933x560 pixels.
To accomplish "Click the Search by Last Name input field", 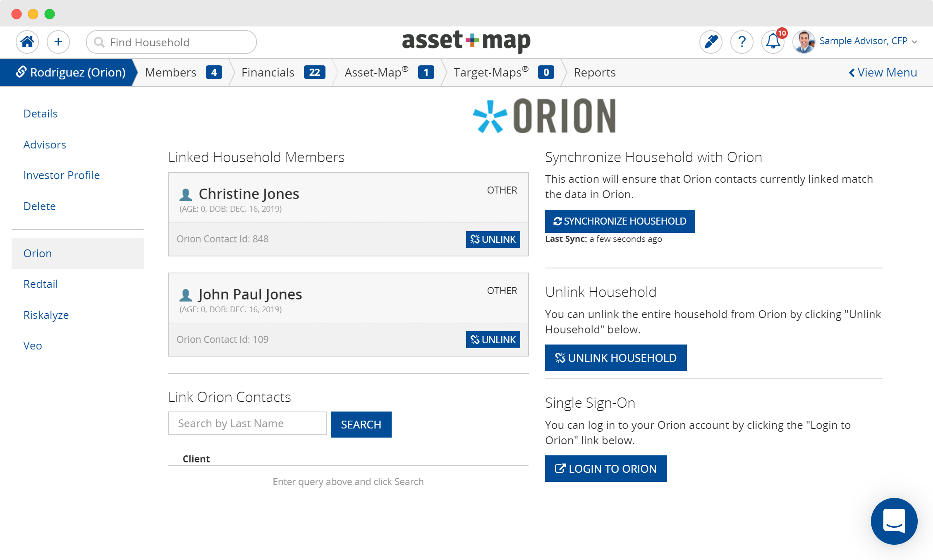I will (x=247, y=423).
